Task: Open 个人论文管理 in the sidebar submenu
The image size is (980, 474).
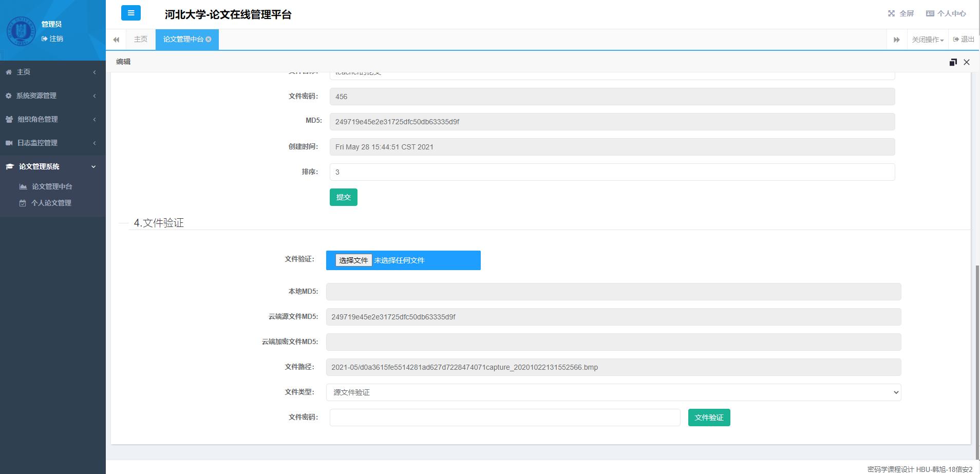Action: coord(51,203)
